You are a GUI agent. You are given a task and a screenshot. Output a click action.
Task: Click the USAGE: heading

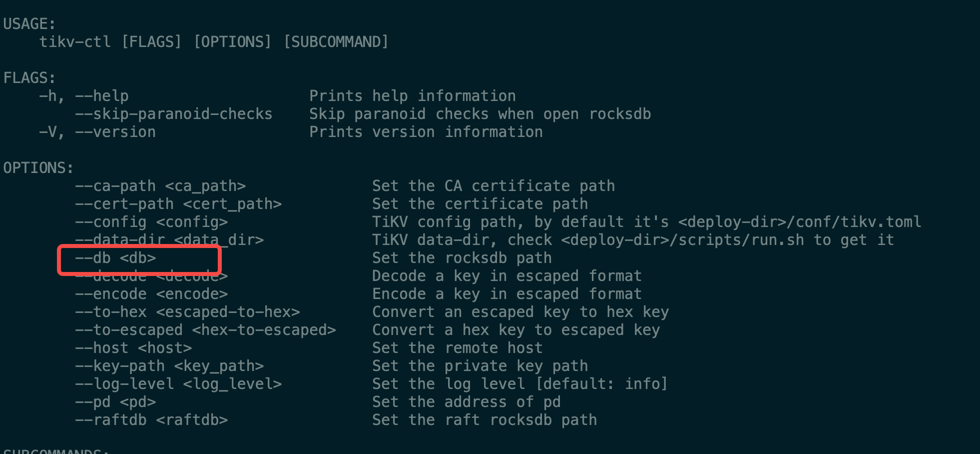[x=29, y=24]
